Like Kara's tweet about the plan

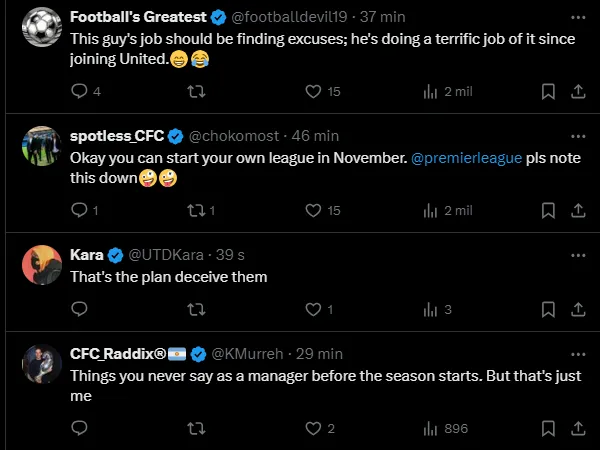pos(313,310)
